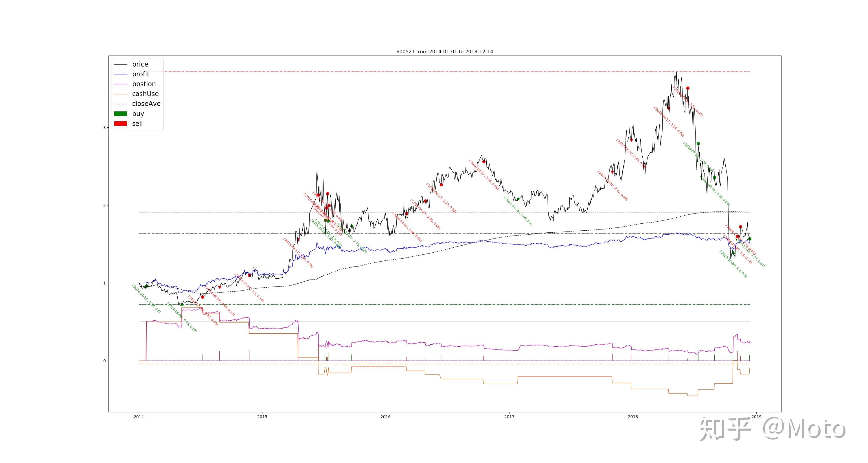Click annotation ('2018-12-12', 1.57, 0.07)
Screen dimensions: 868x463
click(x=749, y=252)
